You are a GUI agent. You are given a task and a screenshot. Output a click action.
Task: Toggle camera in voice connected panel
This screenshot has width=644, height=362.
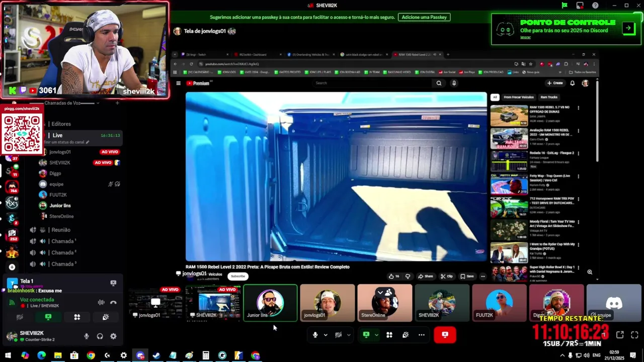pos(20,317)
